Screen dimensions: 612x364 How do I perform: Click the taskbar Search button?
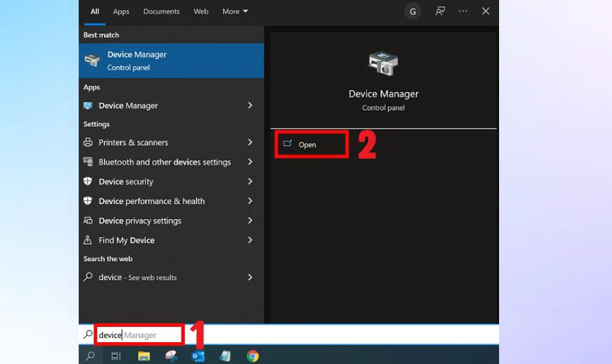click(90, 356)
